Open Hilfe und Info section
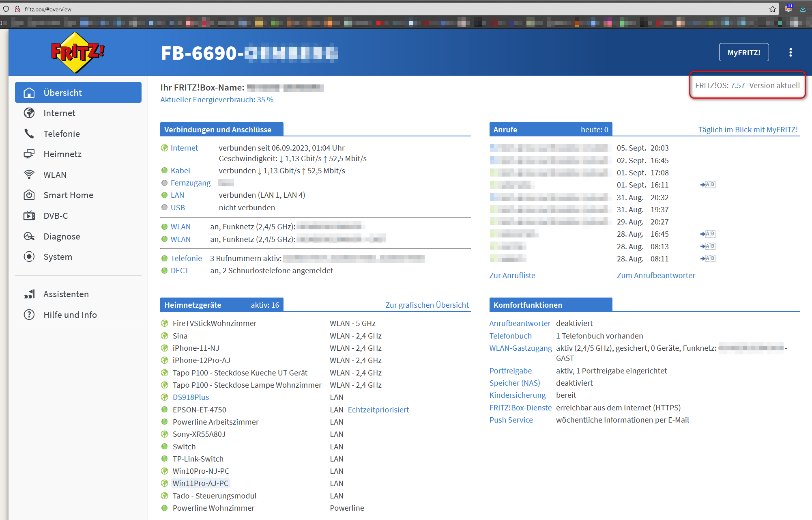Image resolution: width=812 pixels, height=520 pixels. [x=70, y=315]
